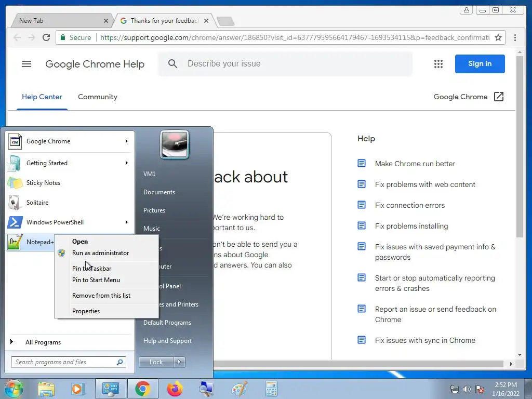The image size is (532, 399).
Task: Open the shutdown options arrow beside Lock
Action: click(x=179, y=362)
